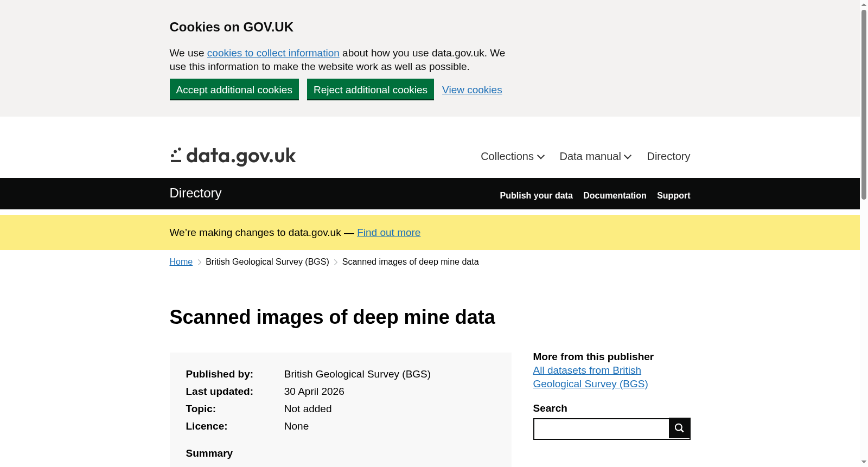
Task: Click the Published by value text
Action: tap(358, 374)
